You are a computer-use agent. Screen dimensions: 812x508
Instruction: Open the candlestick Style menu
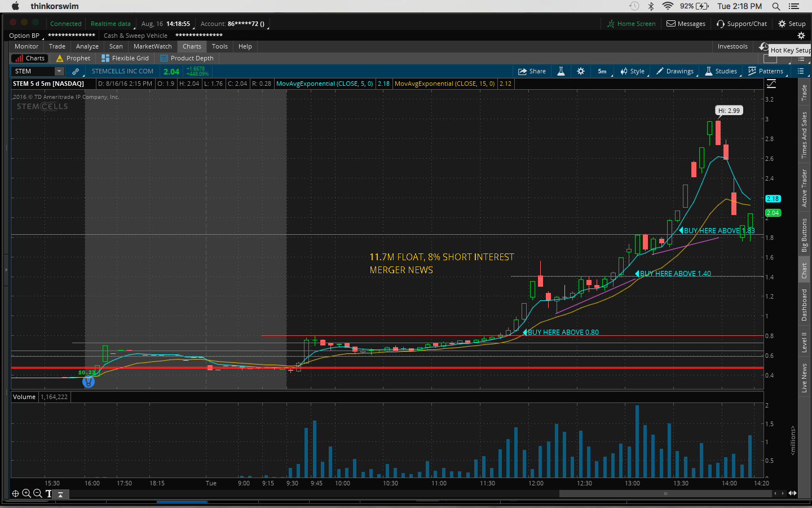(632, 71)
